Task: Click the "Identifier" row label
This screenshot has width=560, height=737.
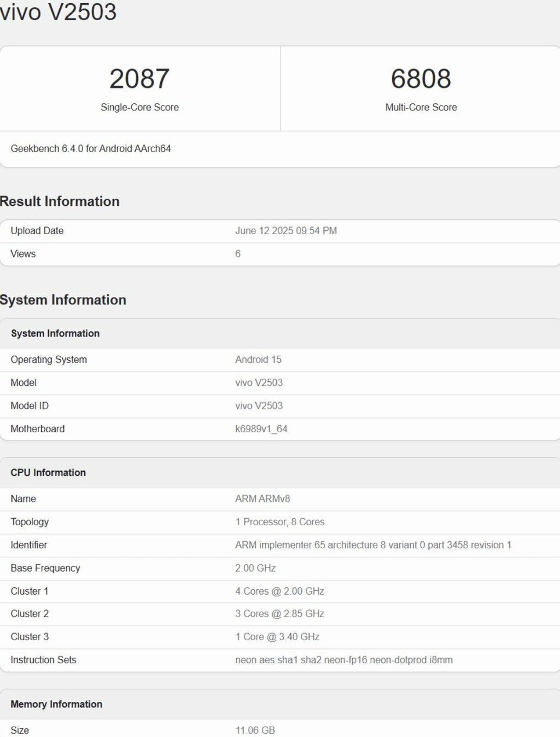Action: point(29,545)
